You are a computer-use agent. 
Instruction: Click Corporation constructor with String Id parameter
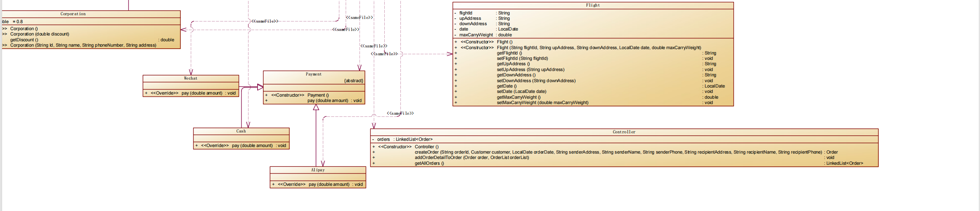[x=83, y=45]
